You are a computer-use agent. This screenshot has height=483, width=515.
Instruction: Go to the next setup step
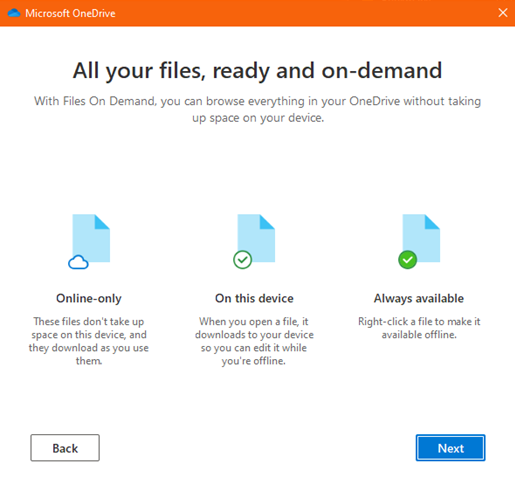click(x=450, y=448)
